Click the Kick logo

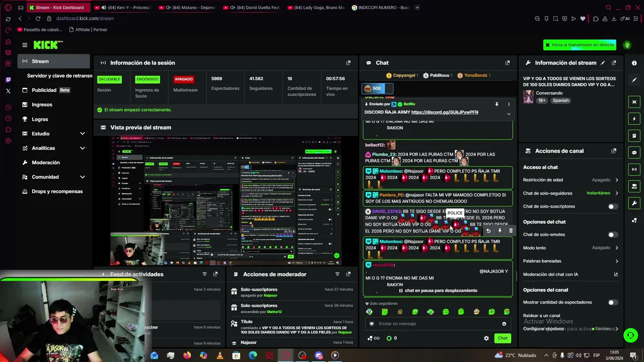(48, 45)
